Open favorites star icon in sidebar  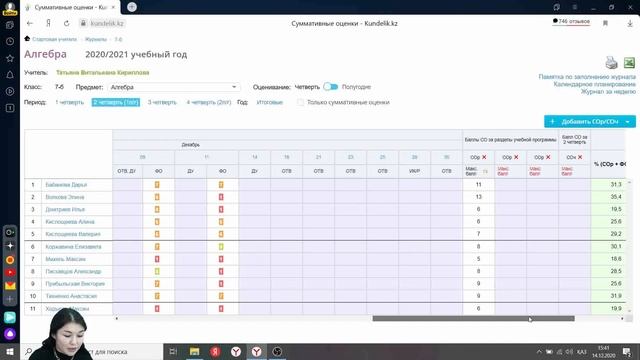(x=10, y=58)
